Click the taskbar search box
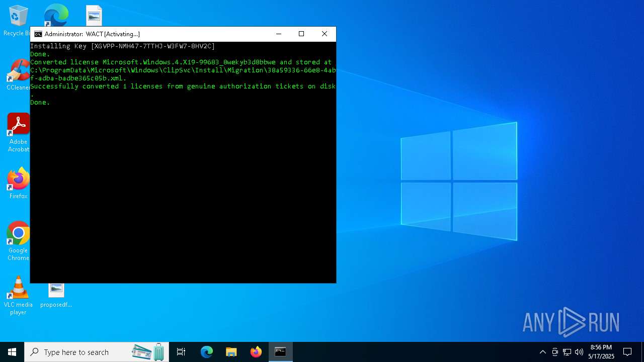 97,352
